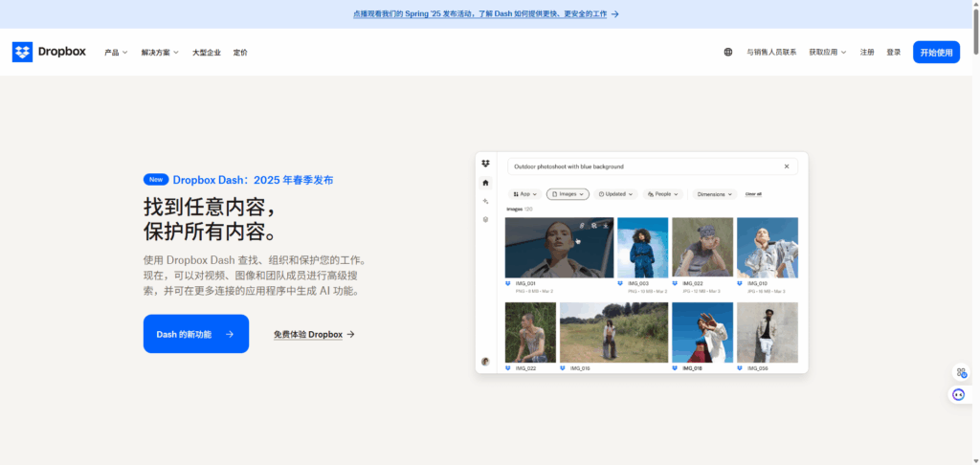This screenshot has width=980, height=465.
Task: Click the Dash 的新功能 button
Action: pos(195,334)
